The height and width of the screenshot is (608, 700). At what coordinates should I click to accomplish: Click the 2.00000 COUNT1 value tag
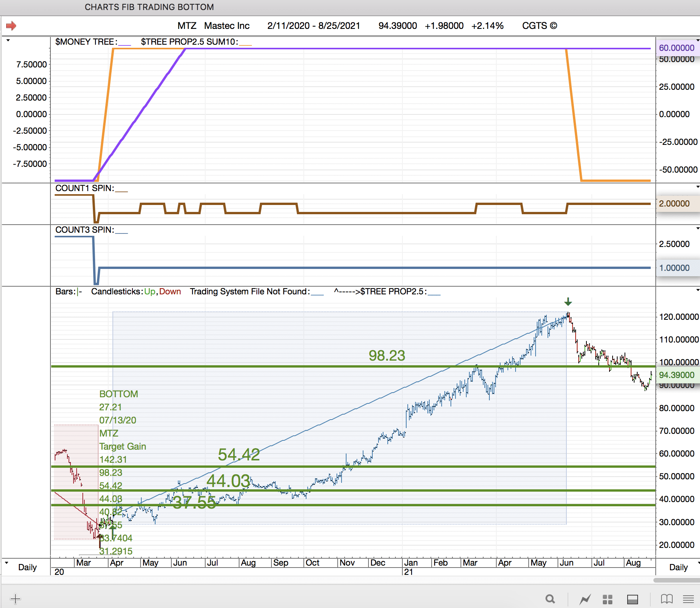click(x=678, y=203)
